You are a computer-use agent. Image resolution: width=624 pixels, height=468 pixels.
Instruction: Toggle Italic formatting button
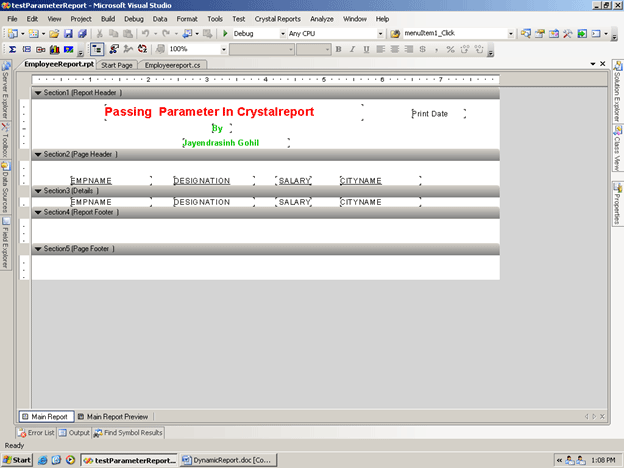pos(352,49)
